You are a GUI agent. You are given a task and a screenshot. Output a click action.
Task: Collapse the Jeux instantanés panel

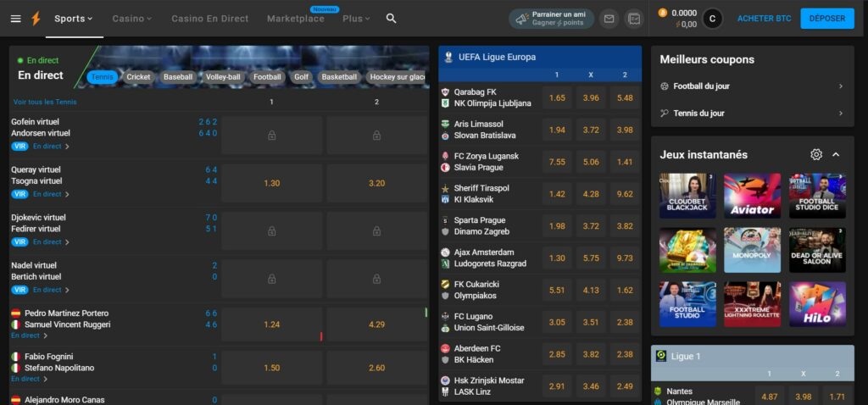click(x=836, y=154)
